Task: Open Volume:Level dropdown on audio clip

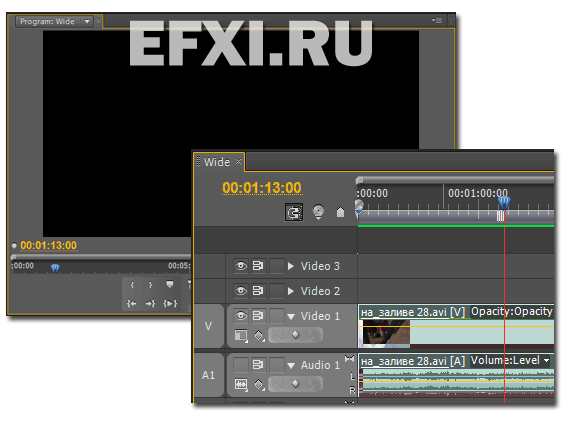Action: [546, 360]
